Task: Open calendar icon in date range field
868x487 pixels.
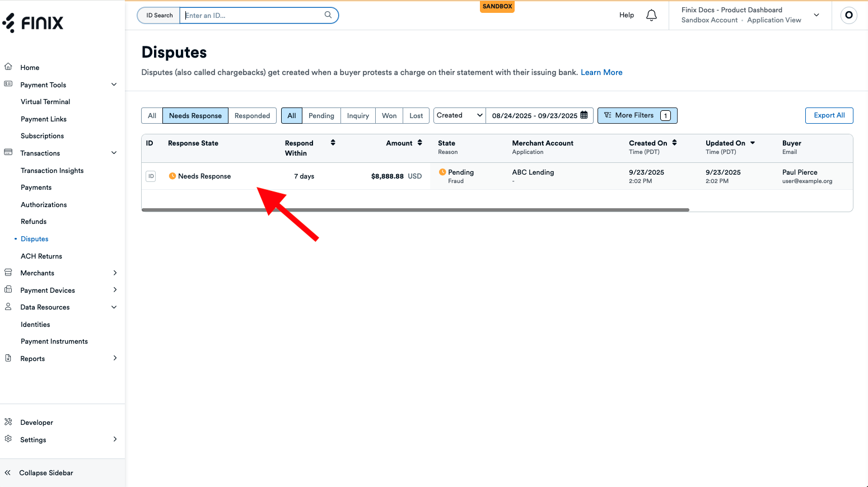Action: pos(584,115)
